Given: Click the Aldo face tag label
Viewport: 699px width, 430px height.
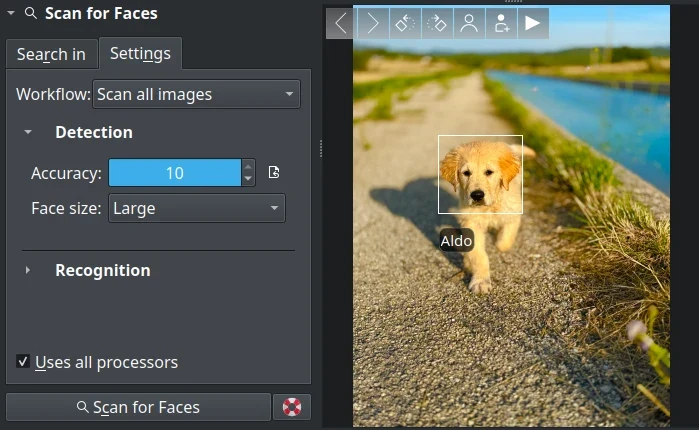Looking at the screenshot, I should pos(456,241).
